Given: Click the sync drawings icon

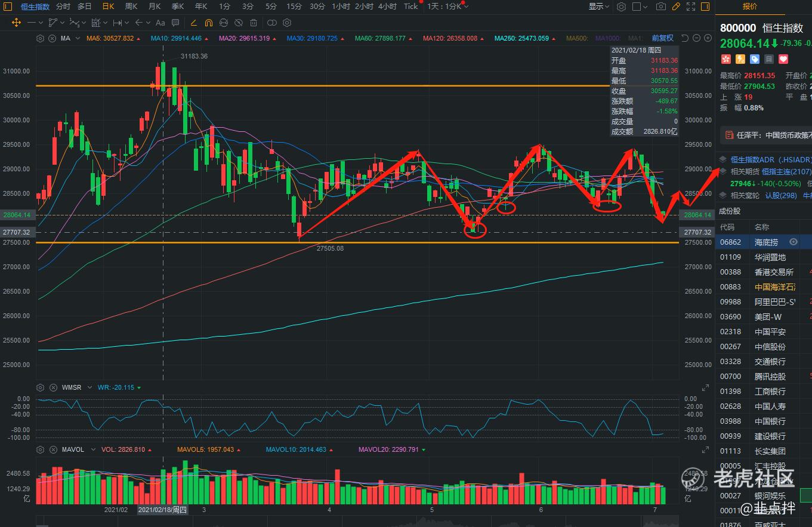Looking at the screenshot, I should (x=224, y=23).
